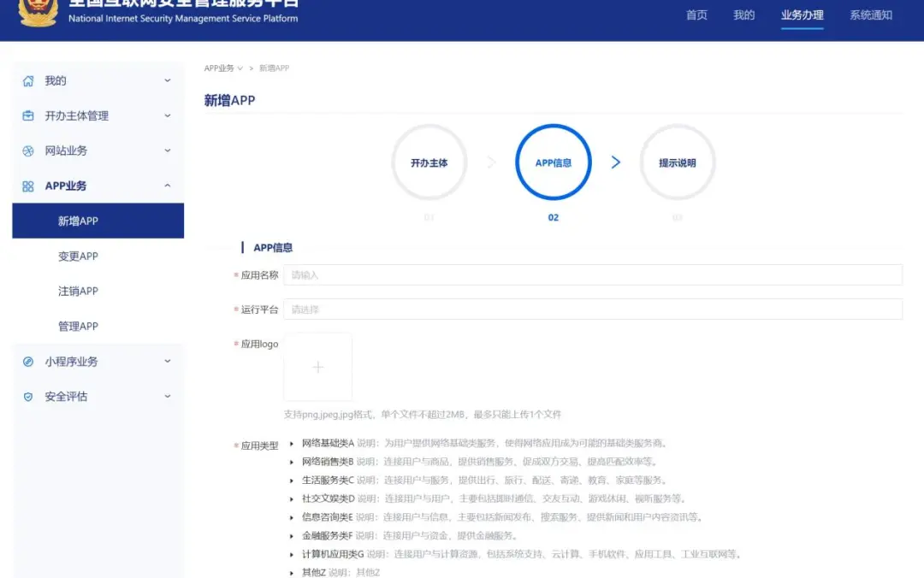Click the home icon beside 我的 in sidebar
Image resolution: width=924 pixels, height=578 pixels.
[28, 80]
